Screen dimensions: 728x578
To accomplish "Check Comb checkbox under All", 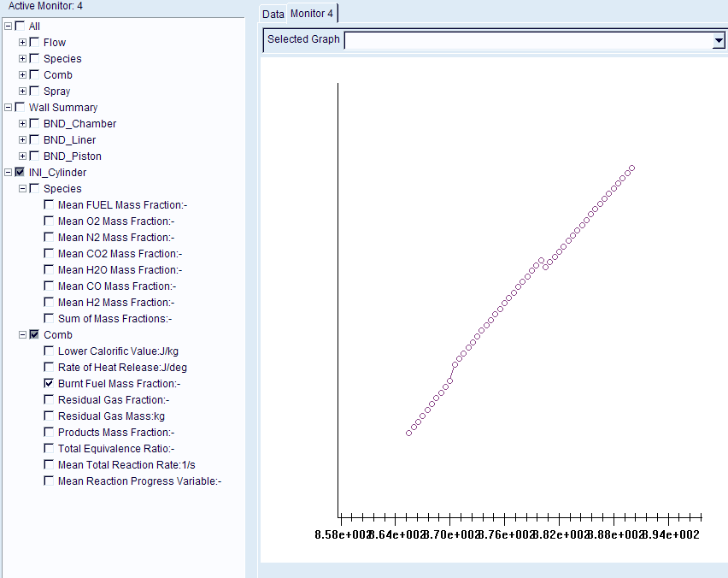I will pyautogui.click(x=34, y=74).
